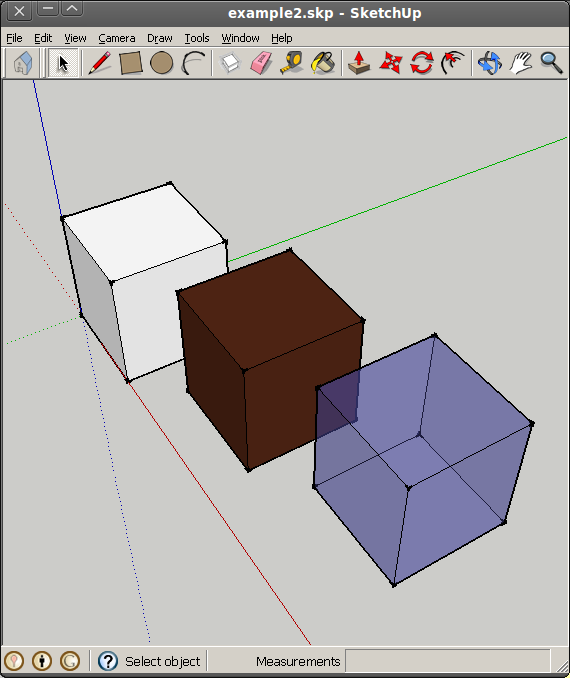Pick the Circle drawing tool

pos(161,63)
